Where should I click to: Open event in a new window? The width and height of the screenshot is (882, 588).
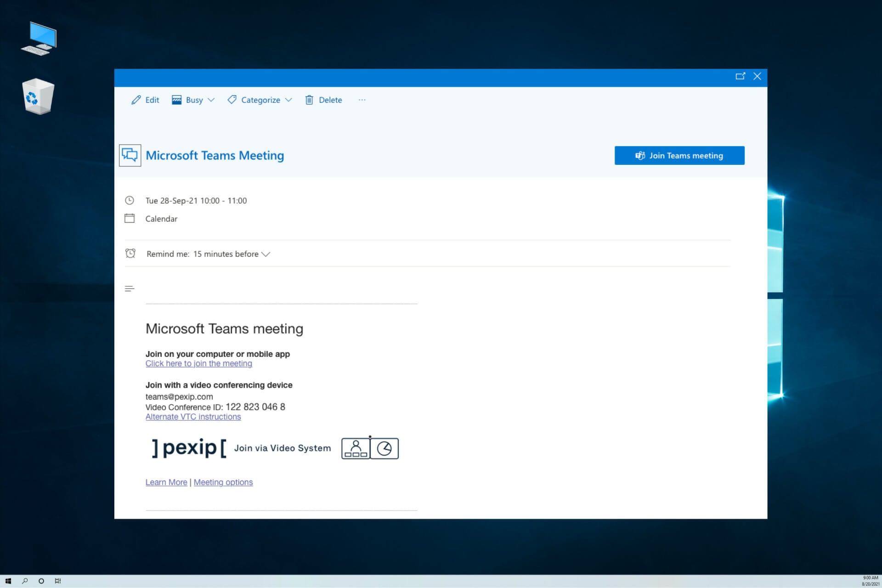[x=740, y=76]
